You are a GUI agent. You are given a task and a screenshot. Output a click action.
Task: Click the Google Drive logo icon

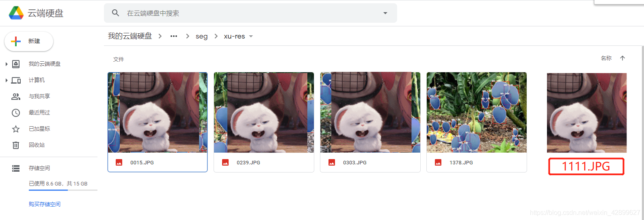tap(16, 13)
